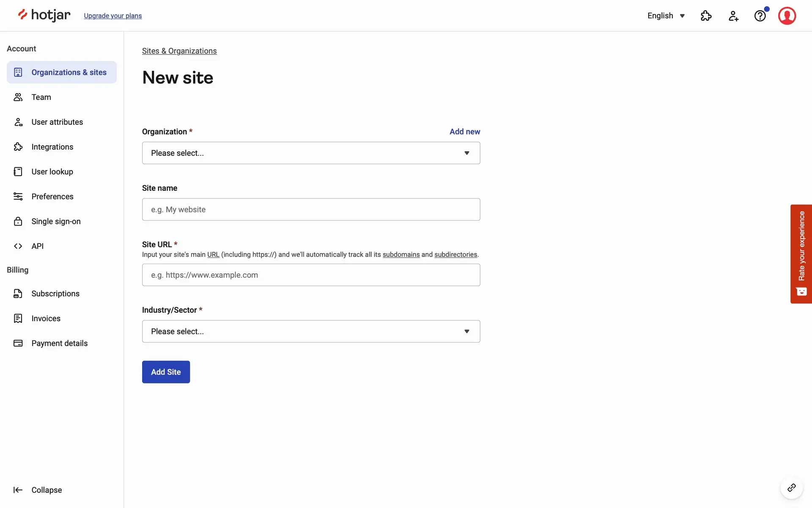Screen dimensions: 812x508
Task: Click the invite user icon in header
Action: pyautogui.click(x=733, y=16)
